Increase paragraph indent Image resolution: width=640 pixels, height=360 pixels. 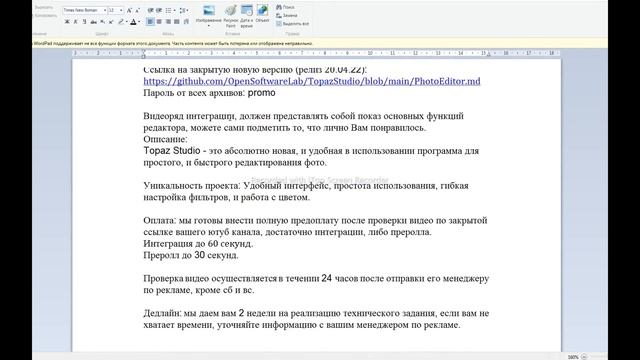coord(159,10)
